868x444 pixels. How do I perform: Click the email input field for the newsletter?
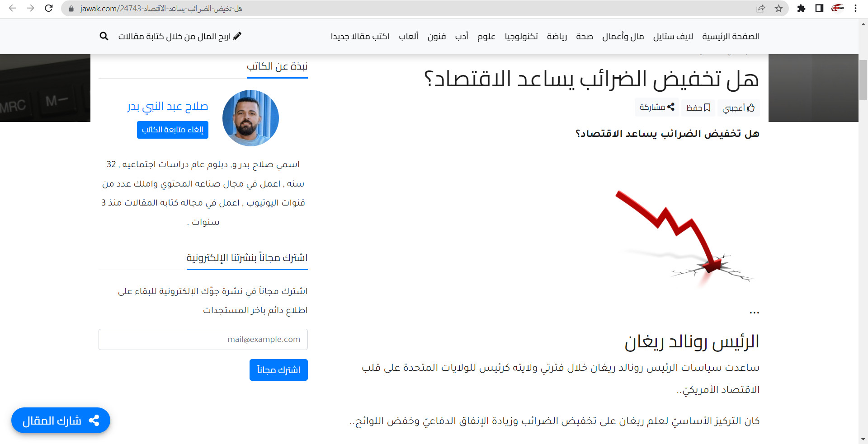point(203,339)
